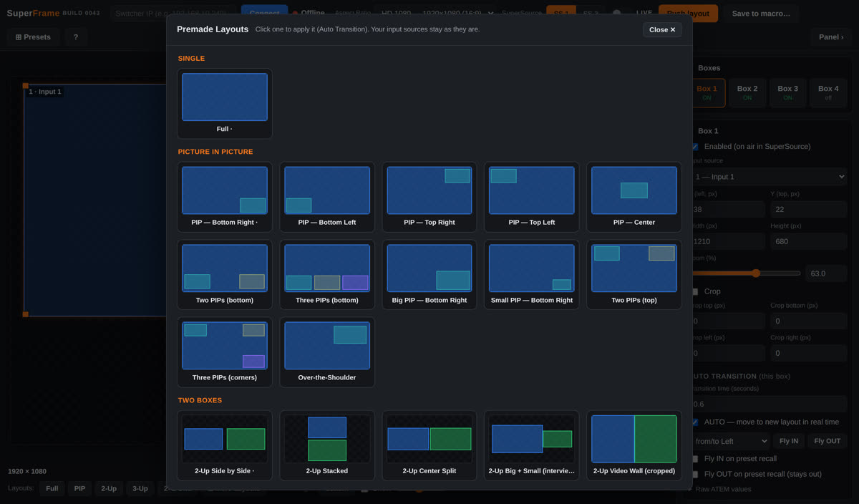859x504 pixels.
Task: Toggle Enabled (on air in SuperSource) checkbox
Action: [694, 146]
